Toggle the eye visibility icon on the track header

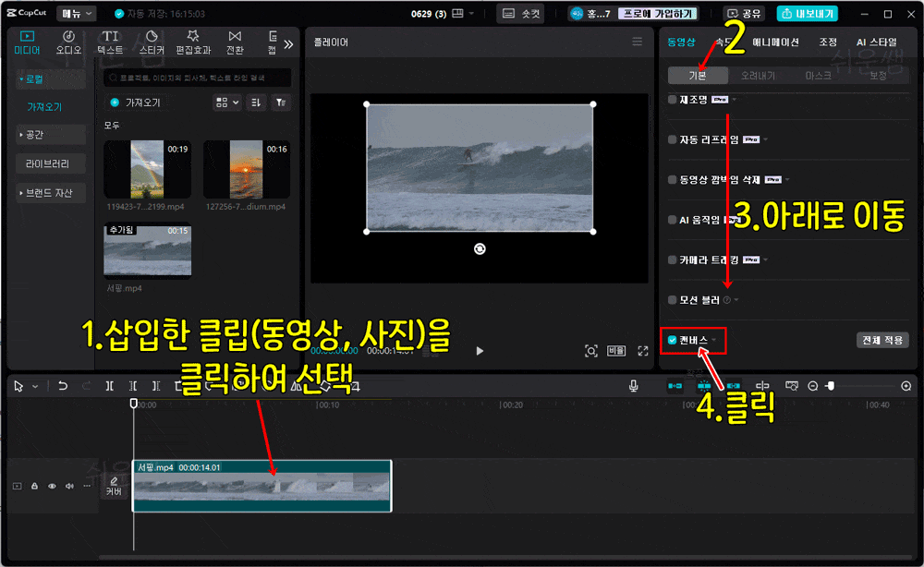tap(52, 485)
